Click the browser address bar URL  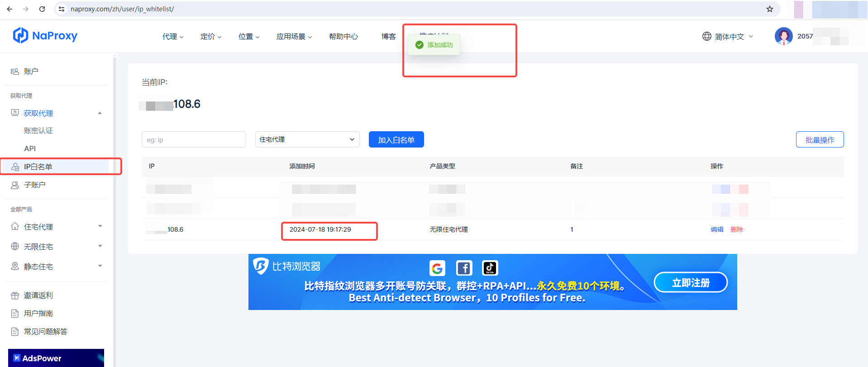click(x=122, y=9)
